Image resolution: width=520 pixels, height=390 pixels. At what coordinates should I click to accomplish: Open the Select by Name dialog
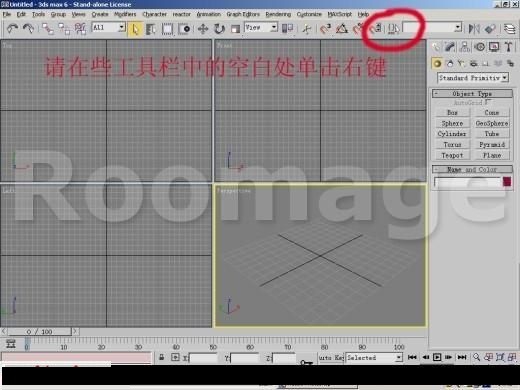coord(151,29)
